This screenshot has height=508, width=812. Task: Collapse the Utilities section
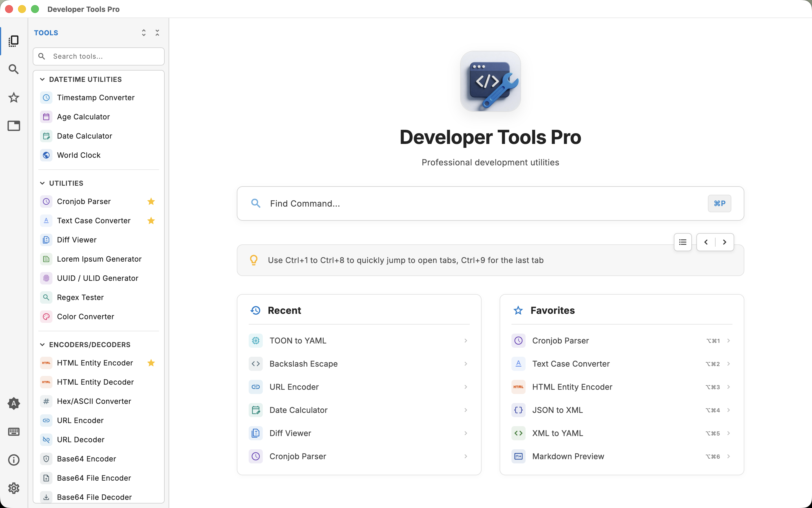click(42, 183)
